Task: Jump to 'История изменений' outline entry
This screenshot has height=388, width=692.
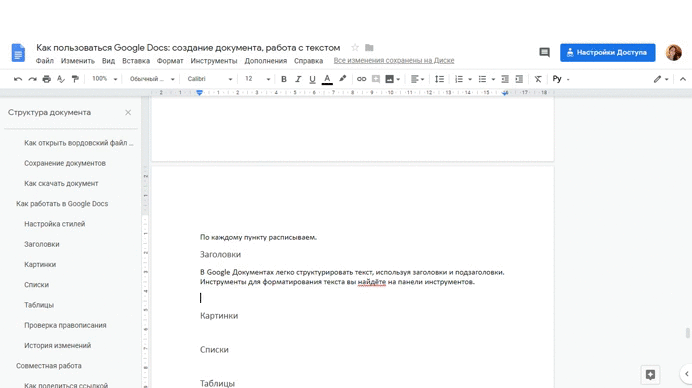Action: pyautogui.click(x=57, y=346)
